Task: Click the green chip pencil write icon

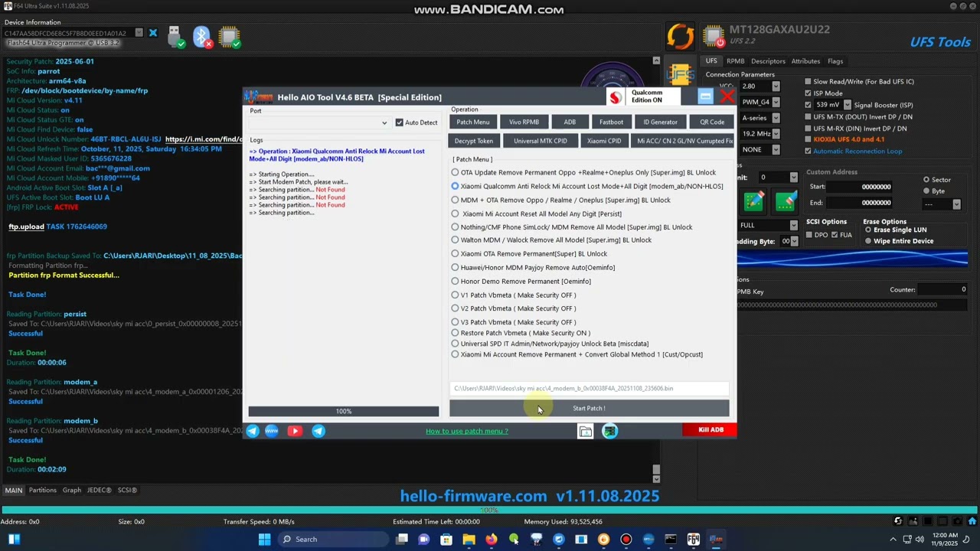Action: [754, 201]
